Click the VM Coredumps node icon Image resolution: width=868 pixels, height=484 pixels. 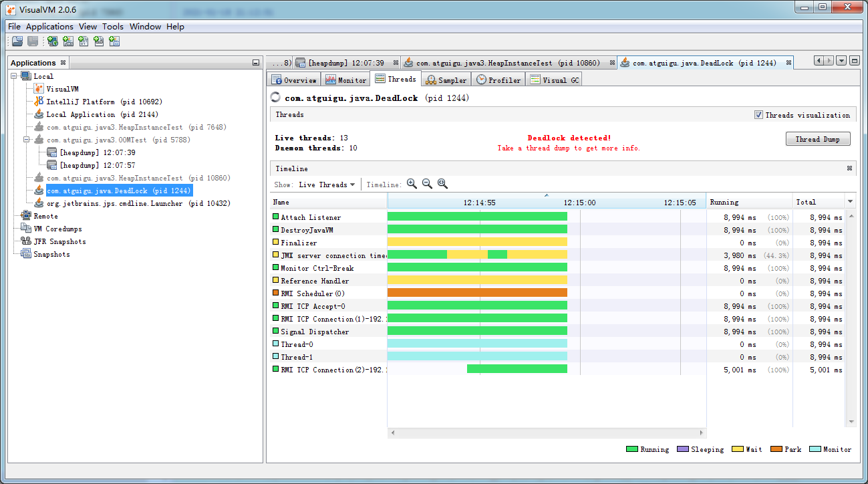pos(26,229)
